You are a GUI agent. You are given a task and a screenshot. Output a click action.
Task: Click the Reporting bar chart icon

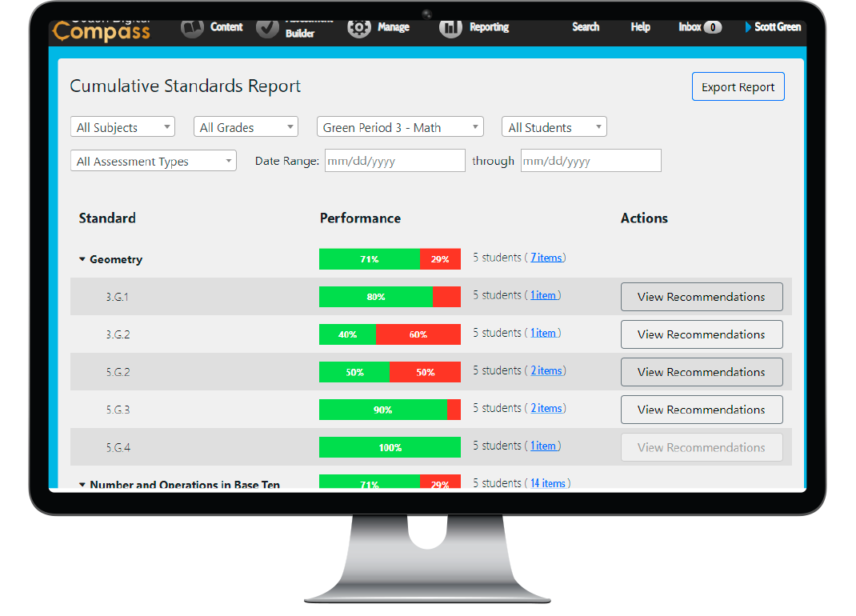tap(450, 26)
